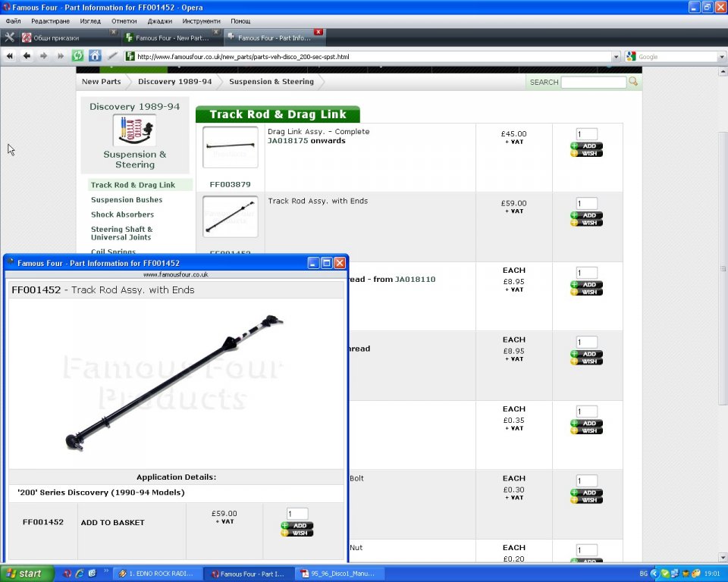Add £59.00 Track Rod Assy in main list
The image size is (728, 582).
pos(586,215)
